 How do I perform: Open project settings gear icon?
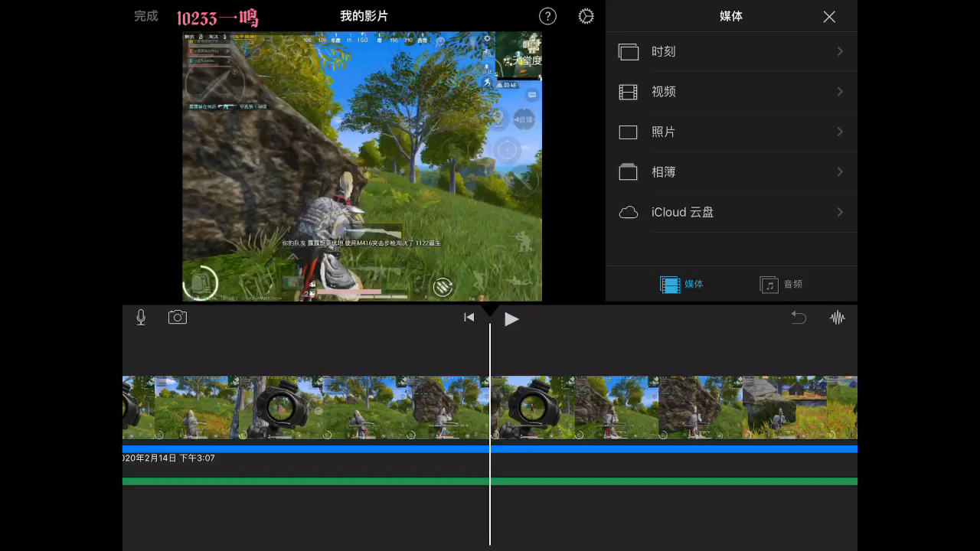(x=586, y=16)
